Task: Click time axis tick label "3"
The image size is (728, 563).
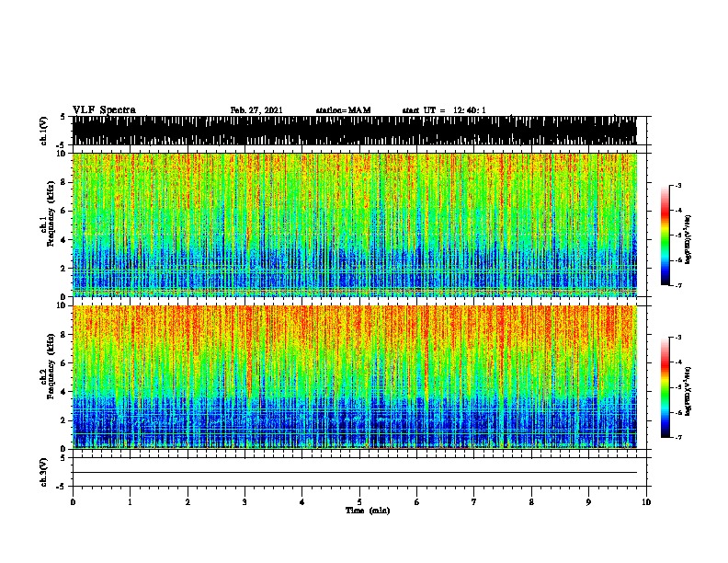Action: tap(245, 502)
